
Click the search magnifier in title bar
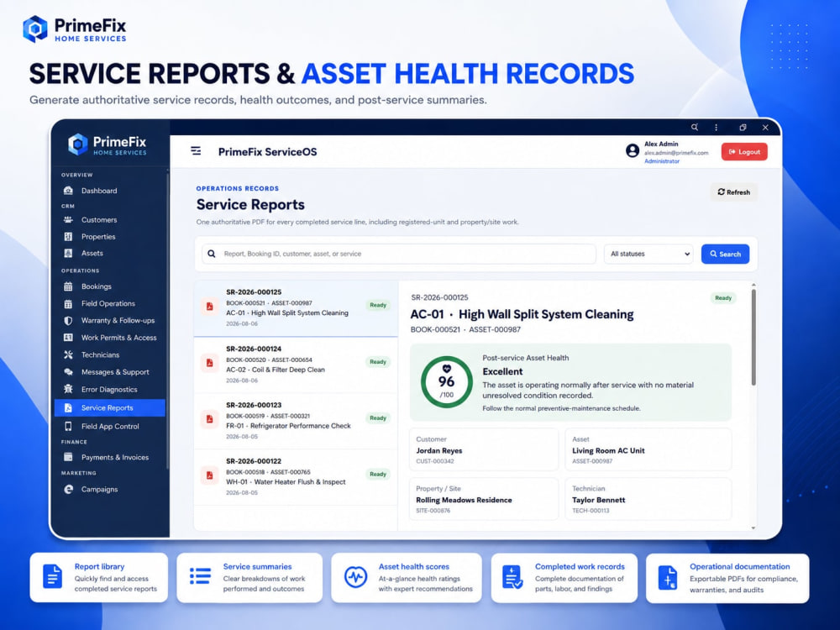695,128
